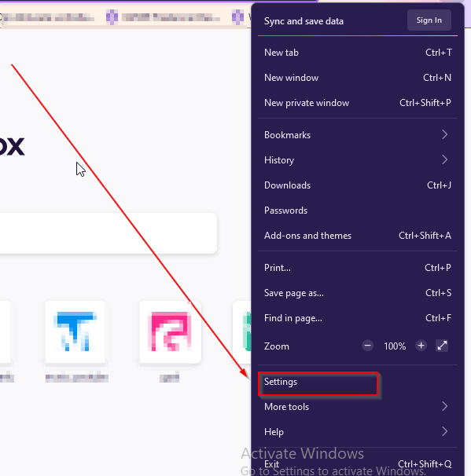Open the pink shortcut tile
Viewport: 471px width, 476px height.
point(170,331)
